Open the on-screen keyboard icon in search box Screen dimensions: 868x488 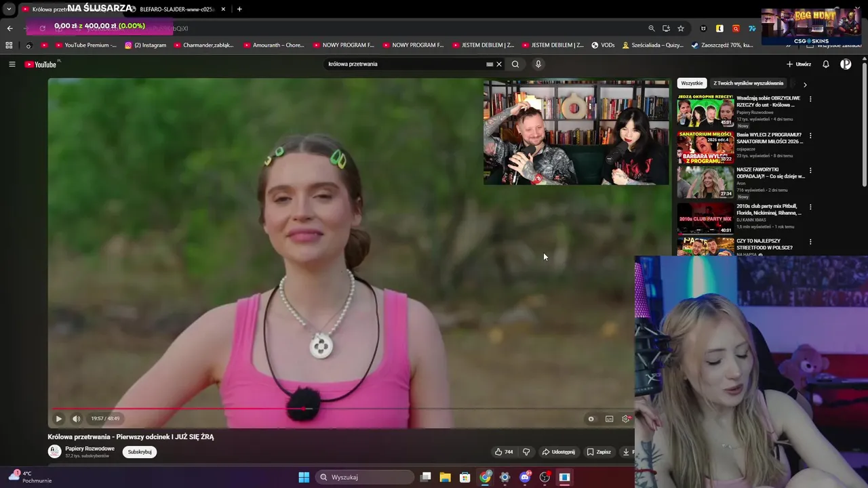pyautogui.click(x=490, y=64)
